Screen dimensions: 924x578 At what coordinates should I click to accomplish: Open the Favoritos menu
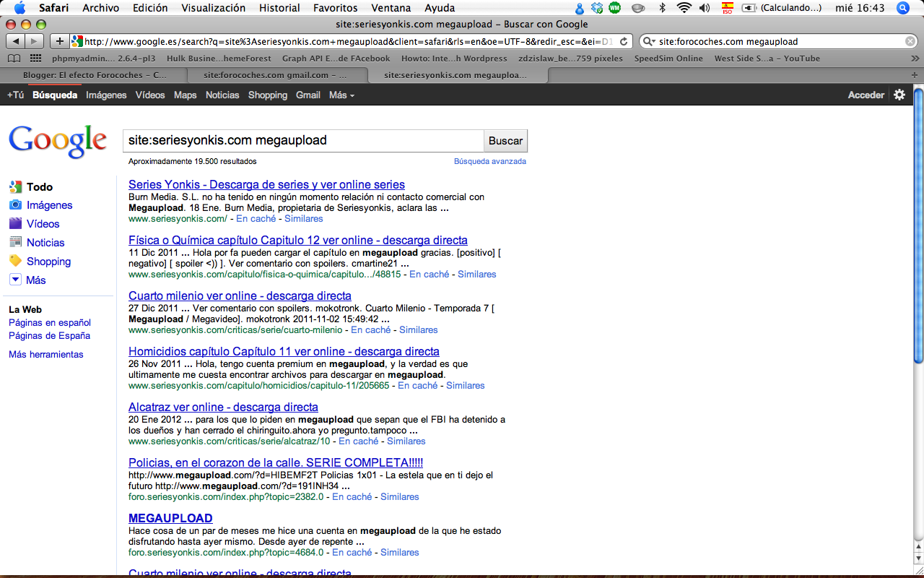click(x=336, y=8)
